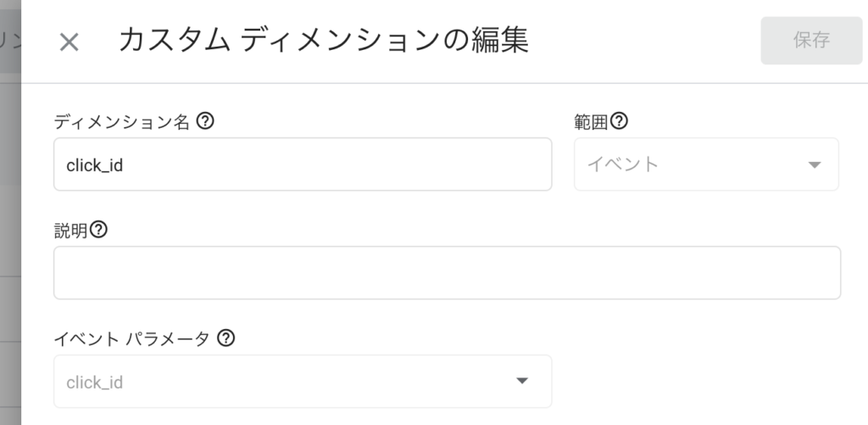Click the カスタム ディメンションの編集 heading
Screen dimensions: 868x425
(324, 41)
